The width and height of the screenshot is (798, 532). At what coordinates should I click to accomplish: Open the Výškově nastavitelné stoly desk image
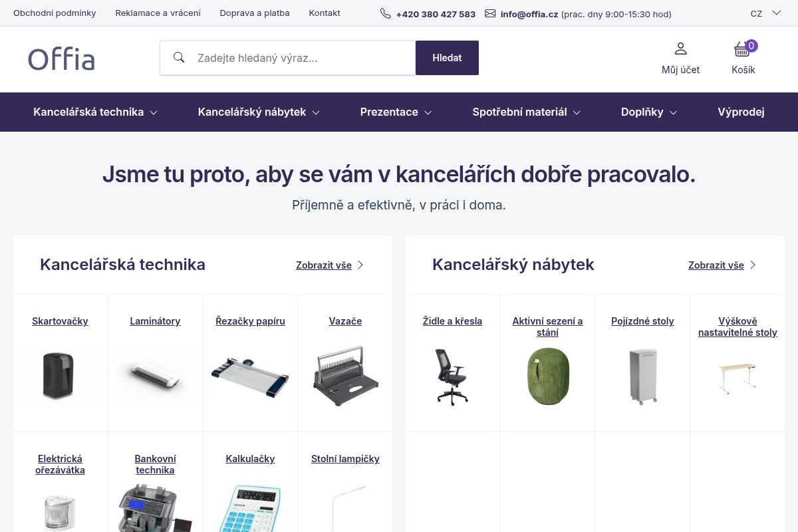(737, 379)
